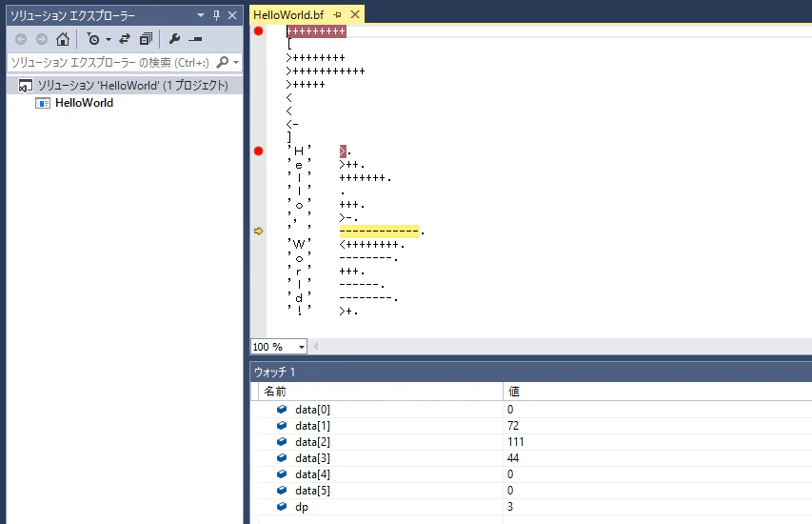Click code '>+.' on the '!' line

pyautogui.click(x=348, y=311)
